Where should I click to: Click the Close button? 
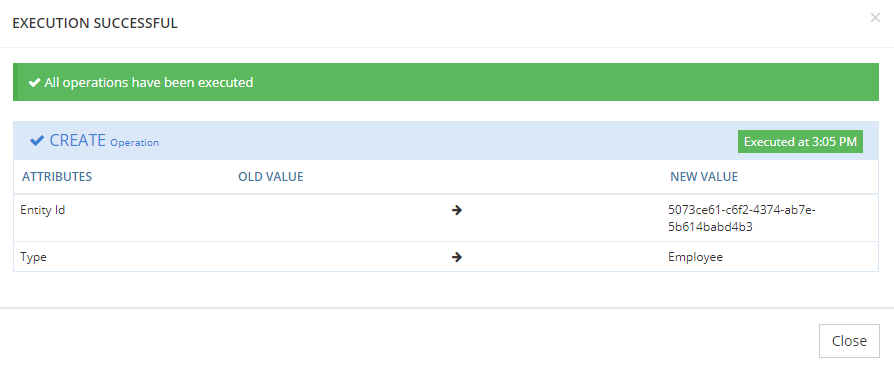pos(849,341)
